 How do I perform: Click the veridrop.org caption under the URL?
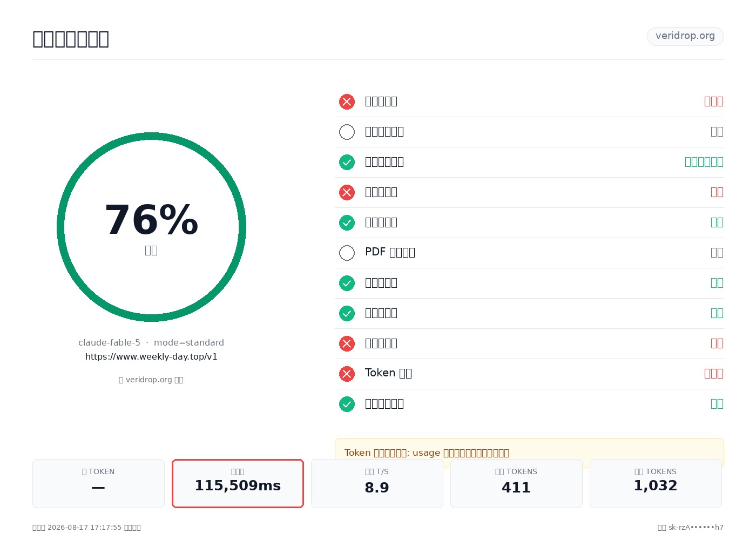pos(151,380)
